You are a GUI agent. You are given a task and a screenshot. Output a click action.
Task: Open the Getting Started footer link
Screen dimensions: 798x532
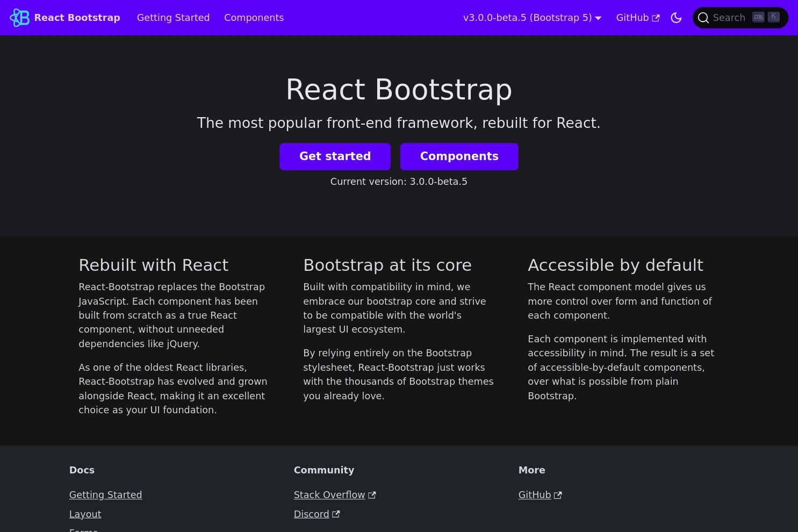click(x=105, y=495)
